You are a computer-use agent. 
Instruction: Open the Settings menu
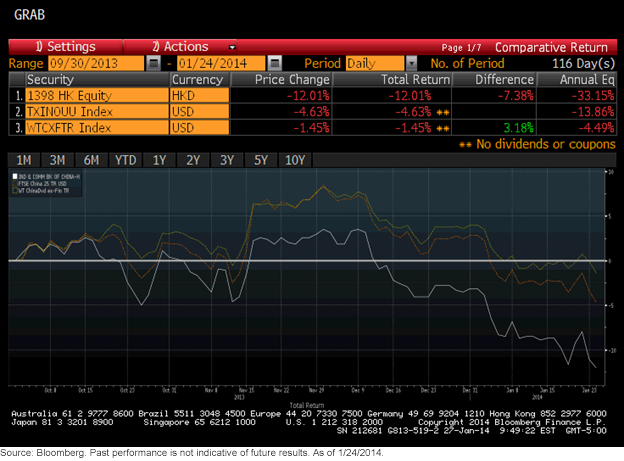(66, 47)
